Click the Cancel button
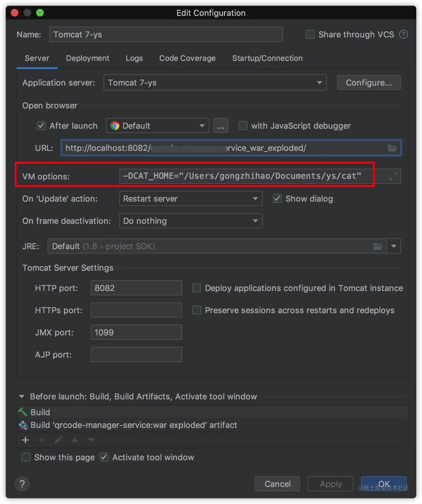The image size is (422, 504). 277,484
